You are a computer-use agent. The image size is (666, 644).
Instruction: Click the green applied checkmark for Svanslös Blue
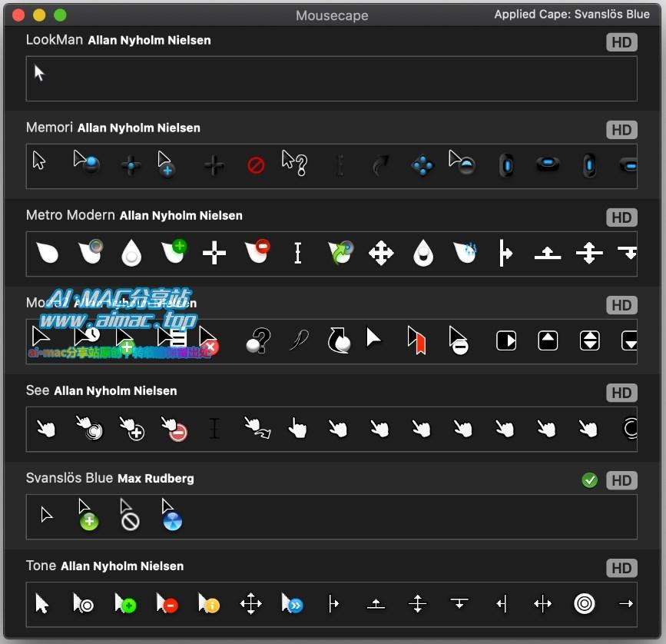589,480
